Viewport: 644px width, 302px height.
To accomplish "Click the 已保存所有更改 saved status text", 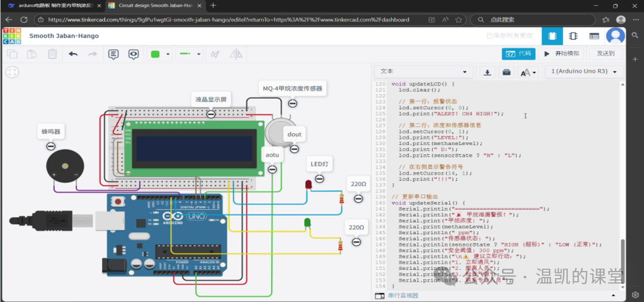I will (510, 36).
